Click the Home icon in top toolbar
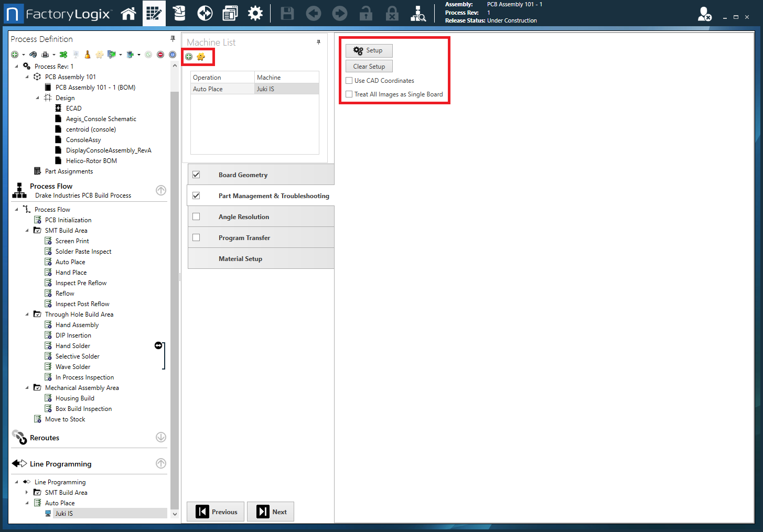Image resolution: width=763 pixels, height=532 pixels. 128,14
